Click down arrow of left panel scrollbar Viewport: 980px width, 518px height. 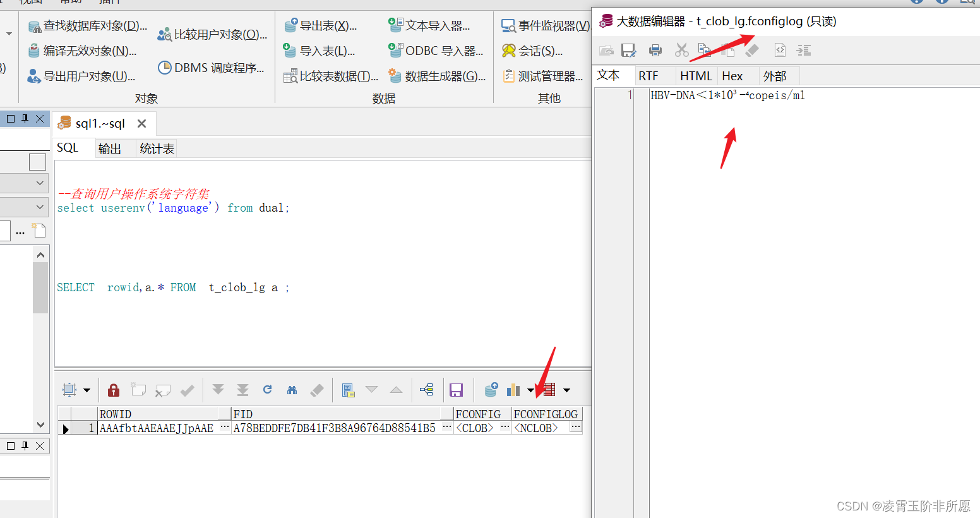[x=40, y=425]
